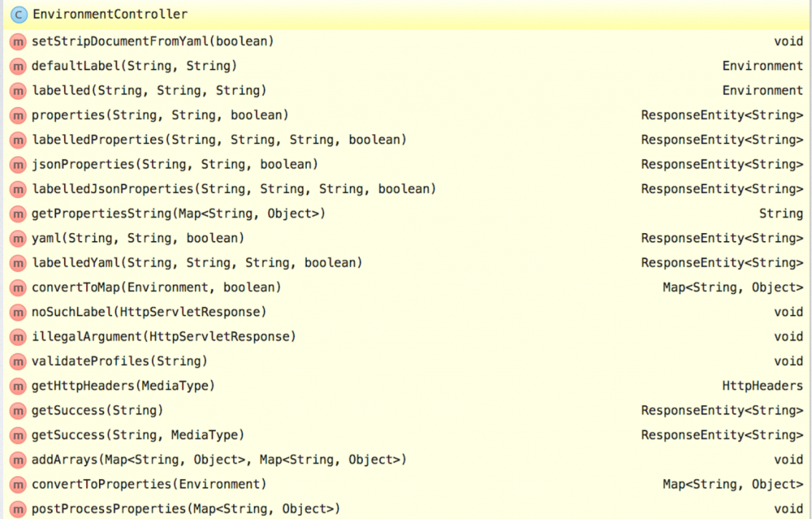Click the method icon beside convertToMap
Screen dimensions: 812x519
pos(17,287)
